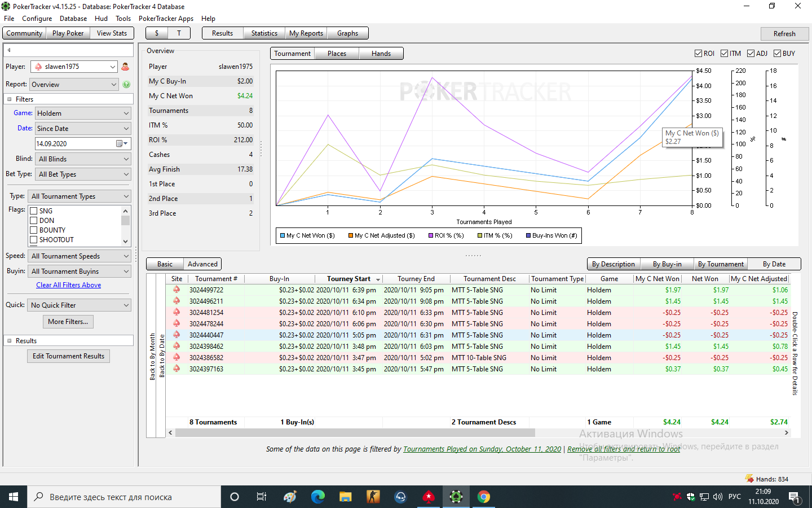The image size is (812, 508).
Task: Toggle the ADJ graph checkbox
Action: coord(751,54)
